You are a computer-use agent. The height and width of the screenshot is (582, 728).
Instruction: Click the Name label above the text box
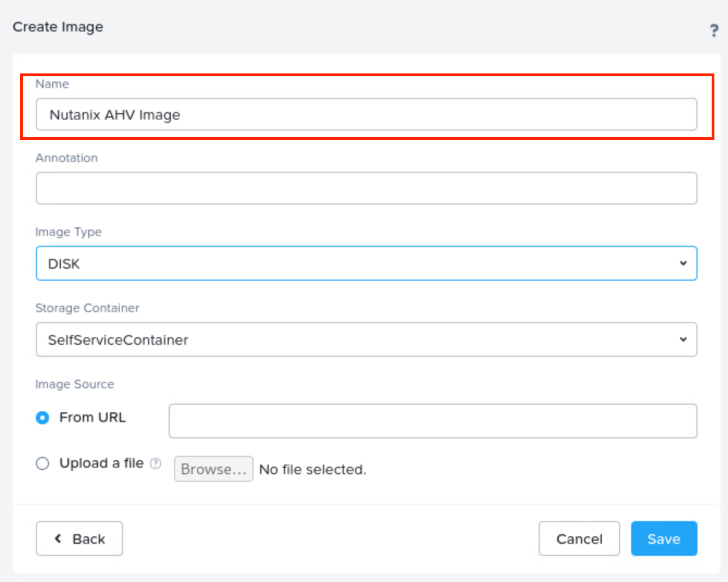52,84
